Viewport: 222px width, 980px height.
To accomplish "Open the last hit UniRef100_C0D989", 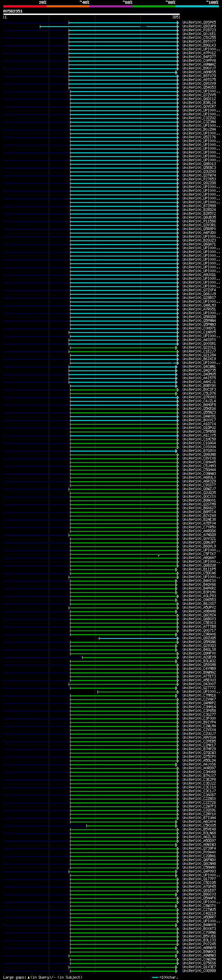I will (199, 971).
